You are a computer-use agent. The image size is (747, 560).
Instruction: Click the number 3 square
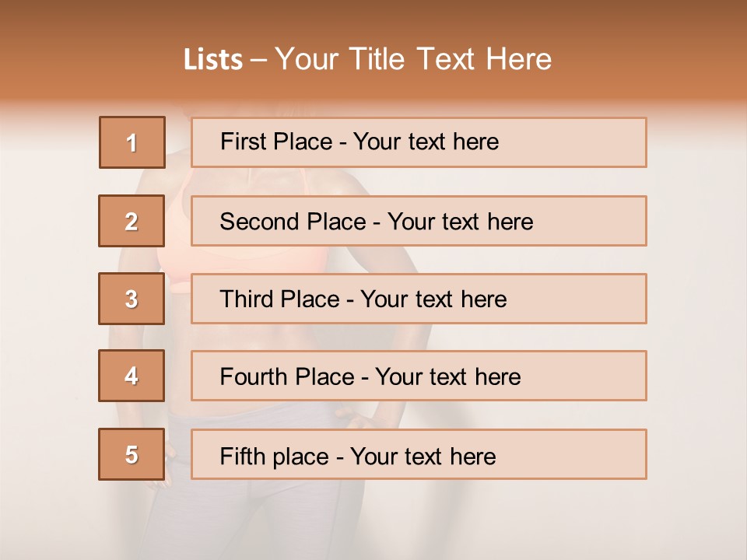click(x=132, y=299)
